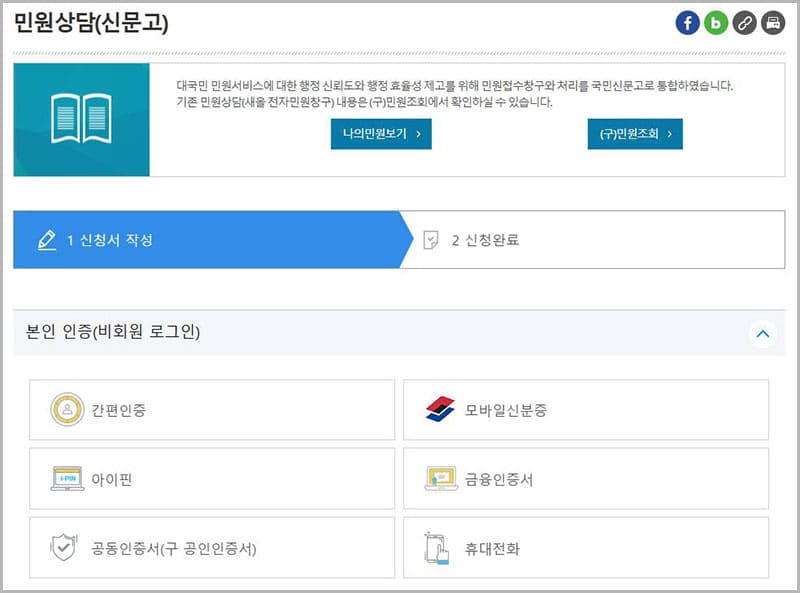Click the 간편인증 gold circle icon
800x593 pixels.
67,410
